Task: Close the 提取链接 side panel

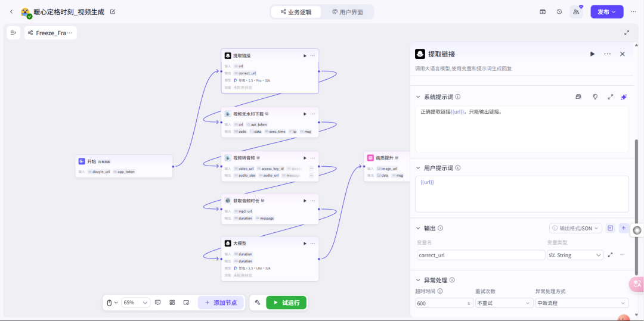Action: (622, 54)
